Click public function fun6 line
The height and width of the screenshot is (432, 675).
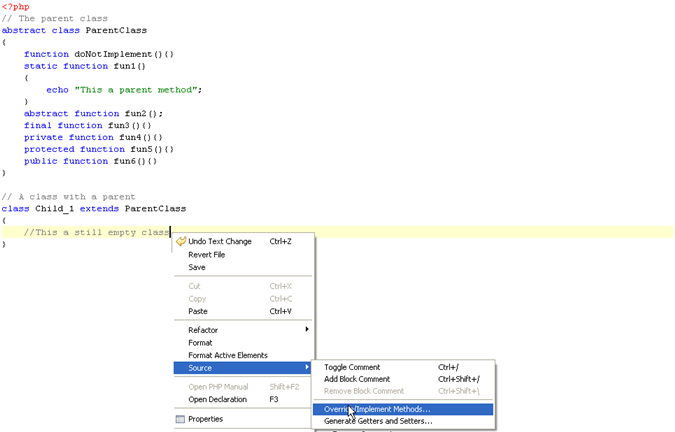coord(90,161)
